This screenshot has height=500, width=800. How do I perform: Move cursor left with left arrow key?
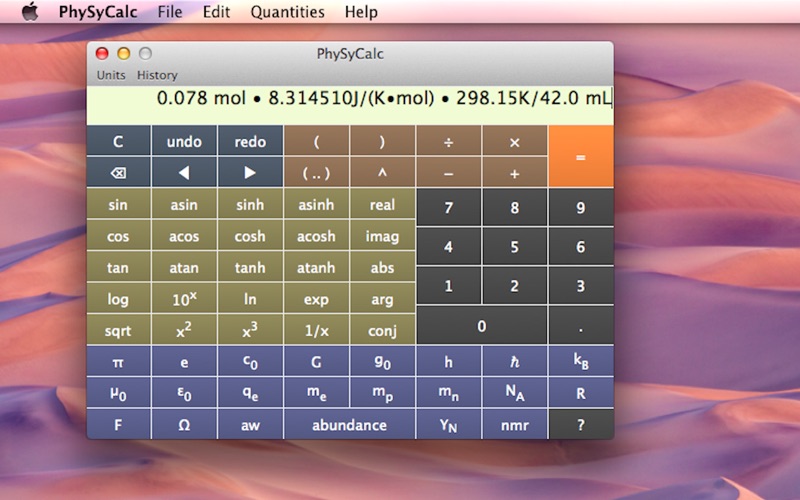(184, 173)
